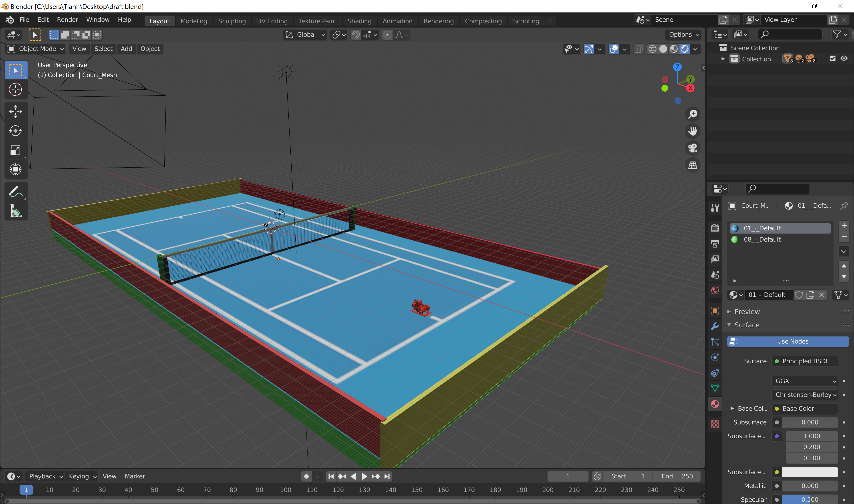Expand the Scene Collection row in the outliner
Viewport: 854px width, 504px height.
point(723,48)
